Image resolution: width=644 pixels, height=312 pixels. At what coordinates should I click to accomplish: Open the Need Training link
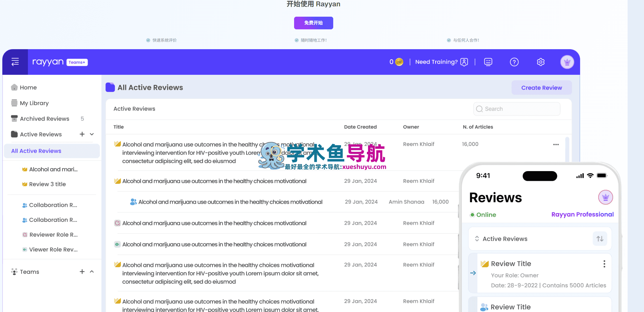coord(441,62)
